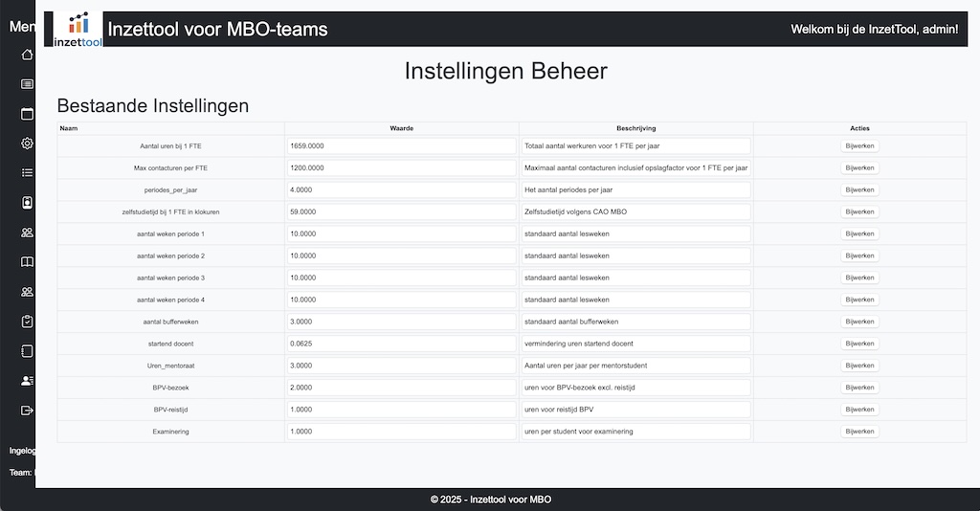Screen dimensions: 980x511
Task: Click the clipboard checkmark icon in the sidebar
Action: coord(28,322)
